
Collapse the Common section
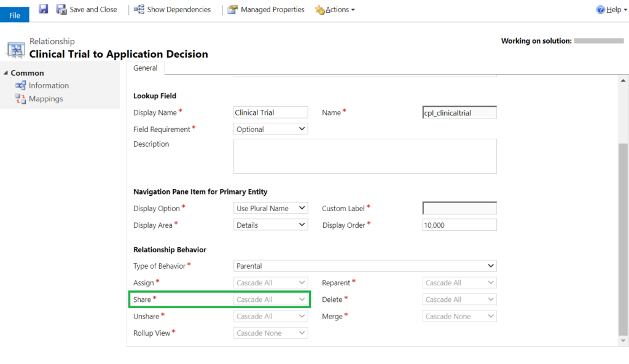coord(5,72)
